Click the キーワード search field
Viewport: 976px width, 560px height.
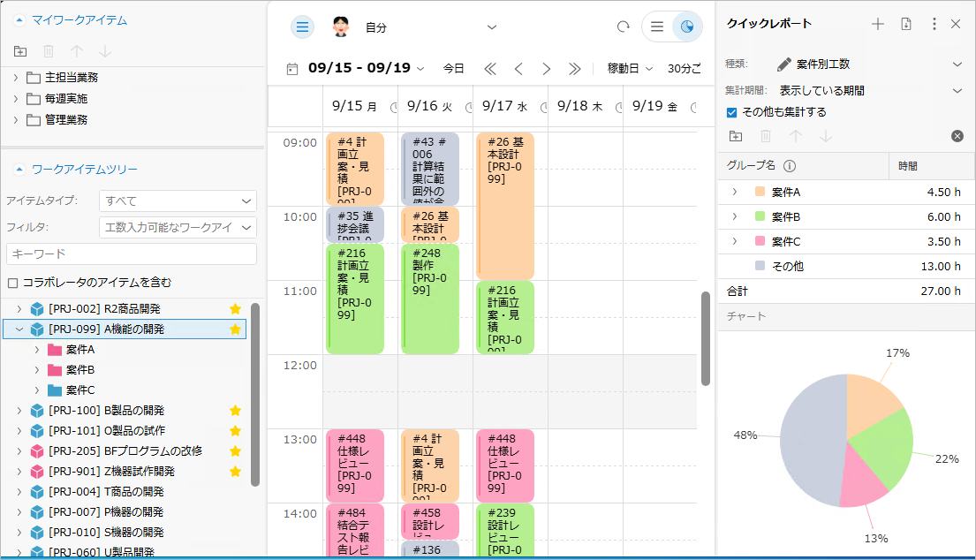click(132, 254)
